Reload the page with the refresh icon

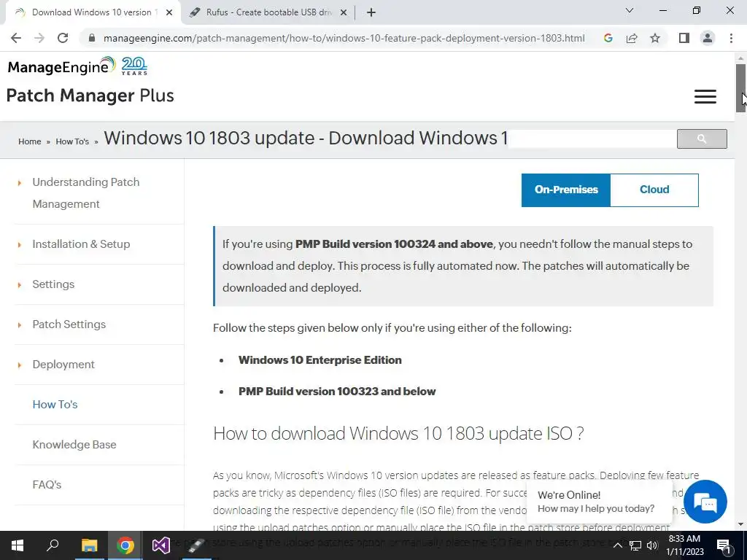pos(63,38)
